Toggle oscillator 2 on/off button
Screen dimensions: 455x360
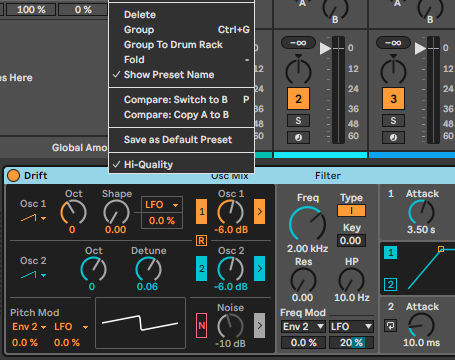tap(201, 269)
